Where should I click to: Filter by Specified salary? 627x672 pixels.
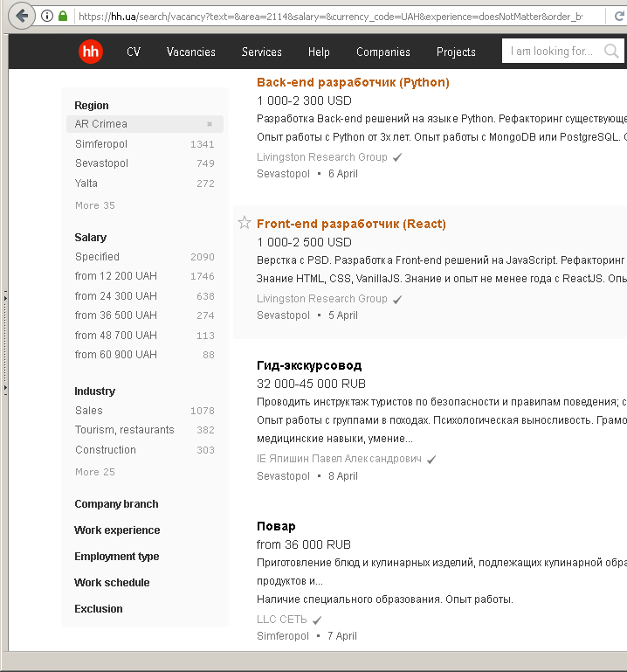[97, 256]
